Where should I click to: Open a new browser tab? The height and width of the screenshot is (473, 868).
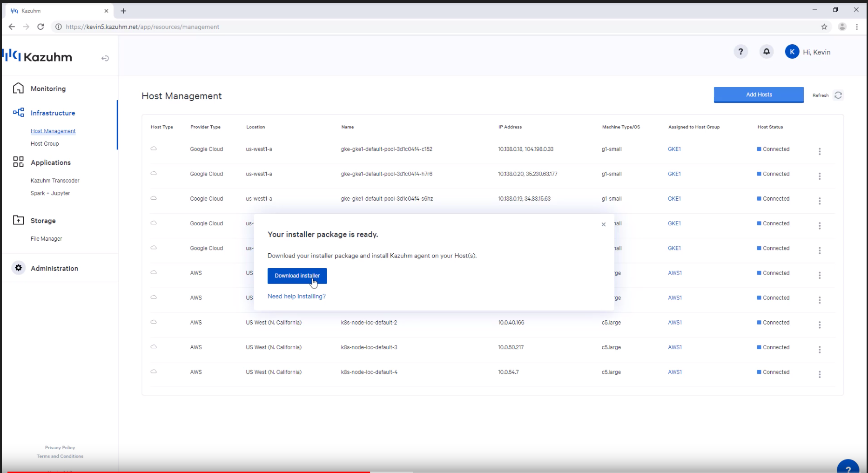coord(123,11)
